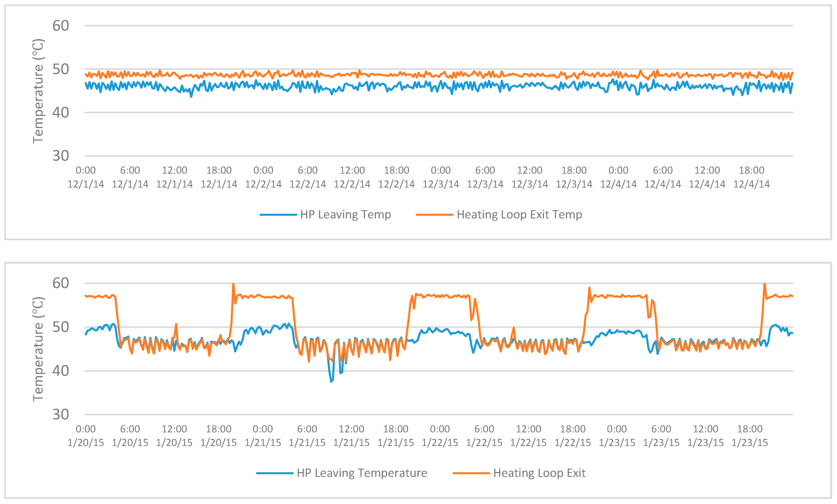Click the 0:00 1/20/15 axis label
Viewport: 837px width, 504px height.
pyautogui.click(x=86, y=436)
